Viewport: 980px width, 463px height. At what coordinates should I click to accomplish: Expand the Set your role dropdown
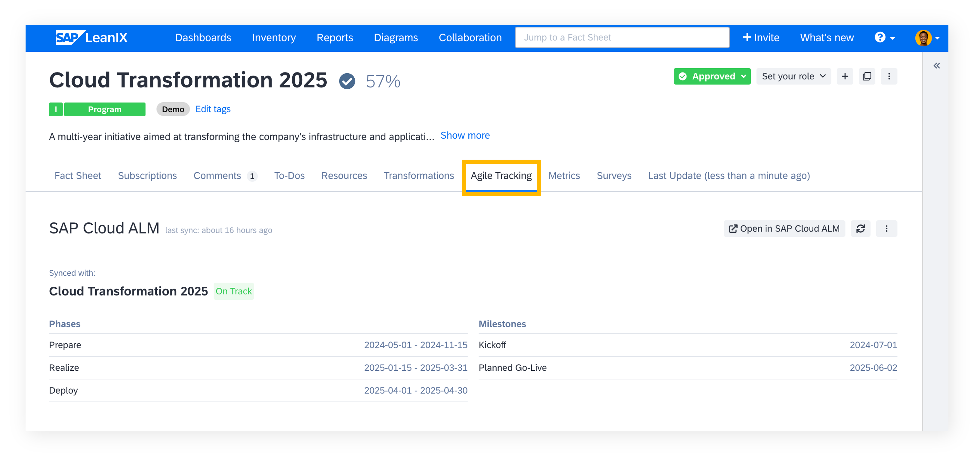(x=793, y=76)
